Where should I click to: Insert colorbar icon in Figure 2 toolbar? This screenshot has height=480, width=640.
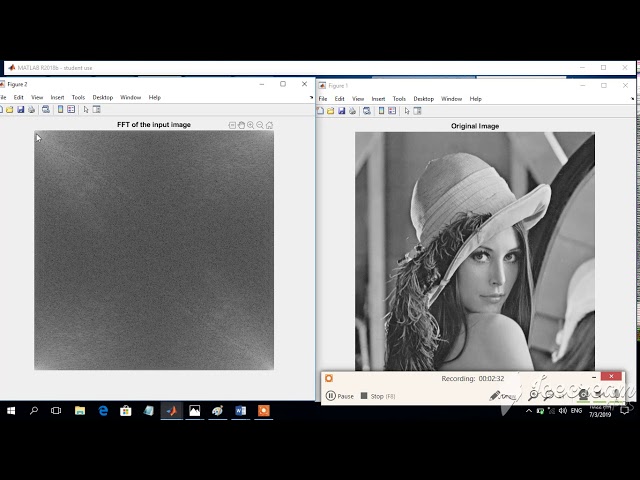(60, 109)
